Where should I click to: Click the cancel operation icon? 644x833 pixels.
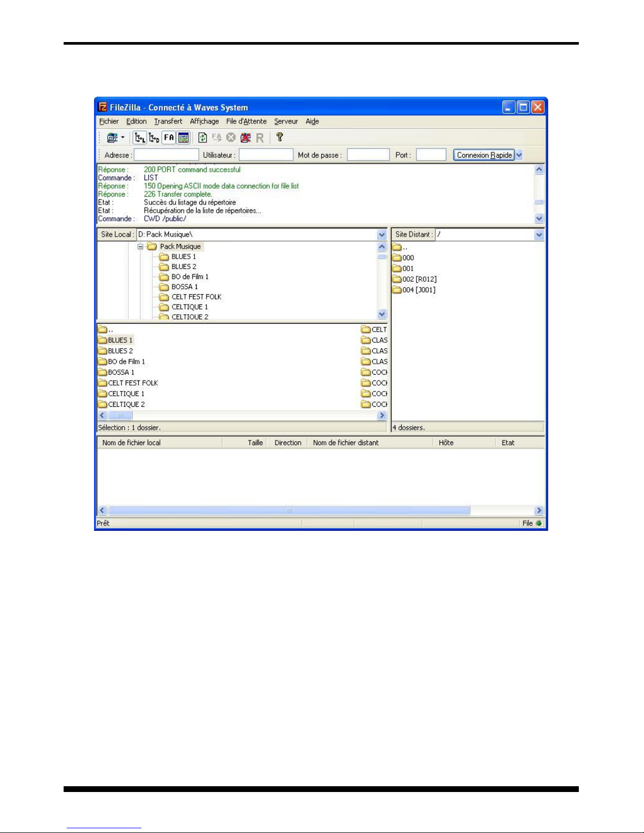click(231, 138)
